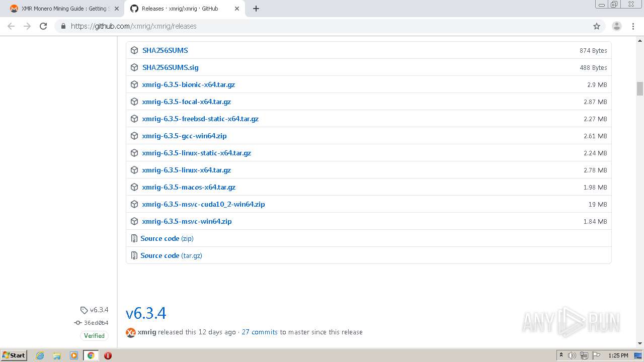Click the package icon beside xmrig-6.3.5-msvc-win64.zip

tap(134, 221)
